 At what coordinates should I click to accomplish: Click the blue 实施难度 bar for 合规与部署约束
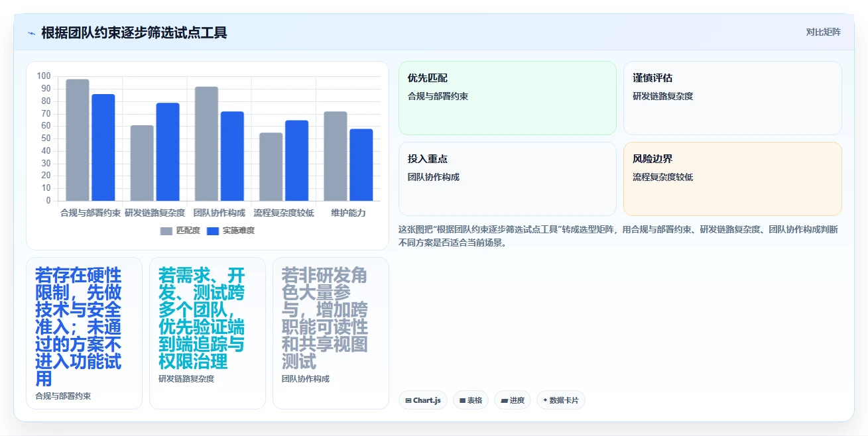[103, 147]
